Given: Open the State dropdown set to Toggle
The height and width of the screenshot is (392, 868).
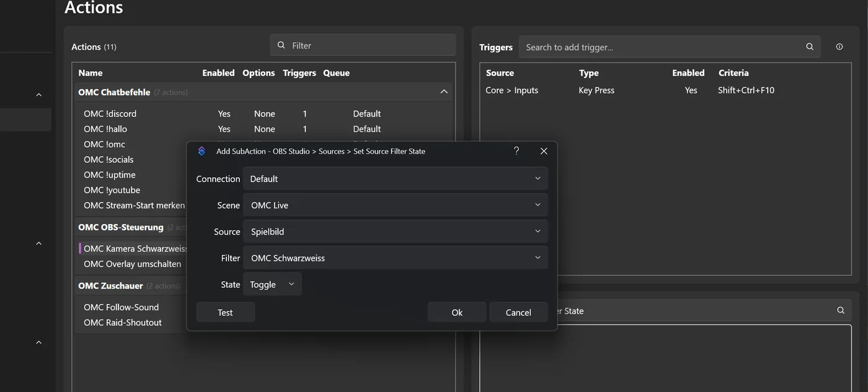Looking at the screenshot, I should coord(272,284).
